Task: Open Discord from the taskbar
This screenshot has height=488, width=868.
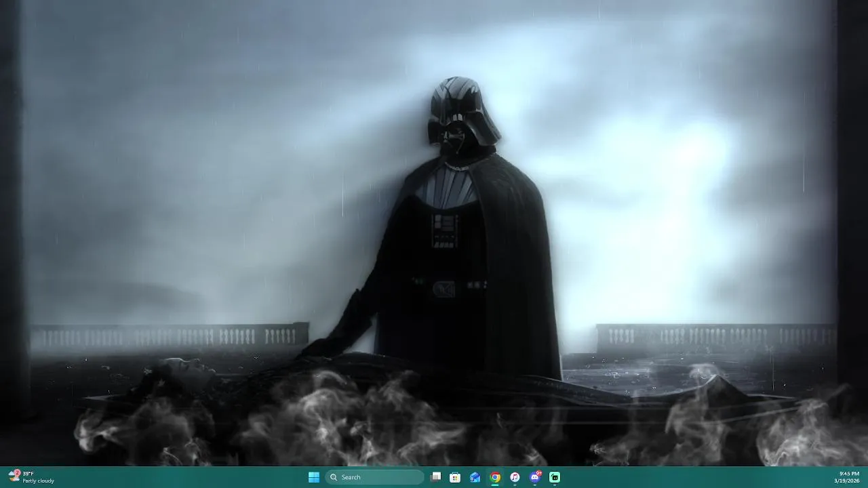Action: [x=535, y=477]
